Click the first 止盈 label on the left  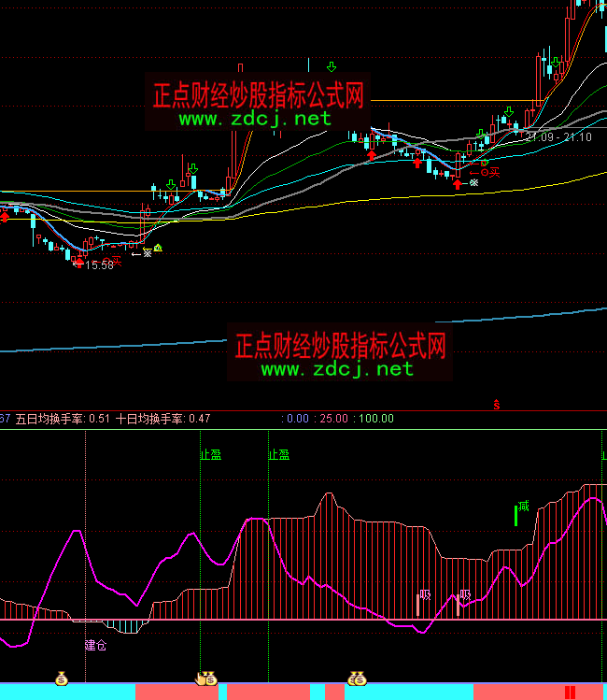210,455
